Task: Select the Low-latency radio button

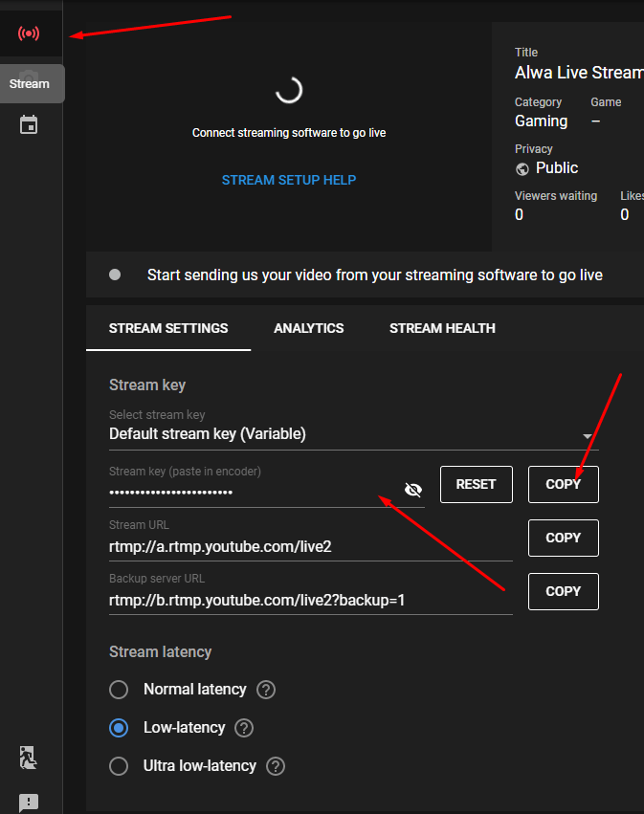Action: (119, 728)
